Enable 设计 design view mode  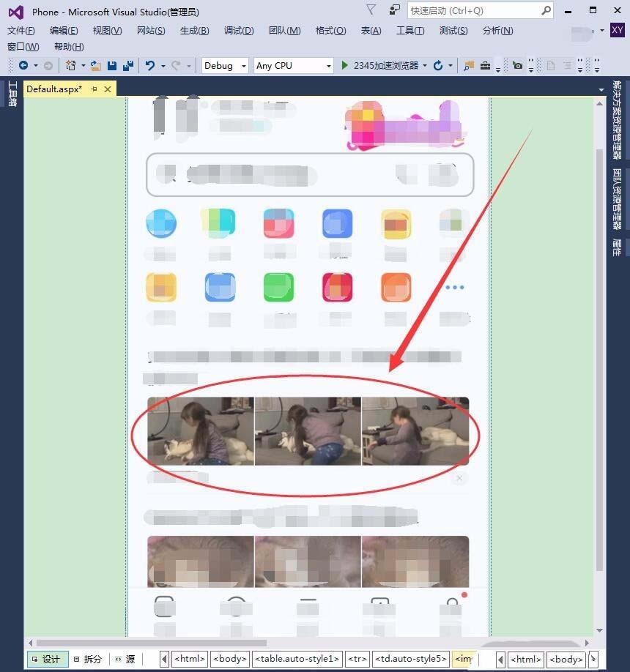(x=47, y=659)
